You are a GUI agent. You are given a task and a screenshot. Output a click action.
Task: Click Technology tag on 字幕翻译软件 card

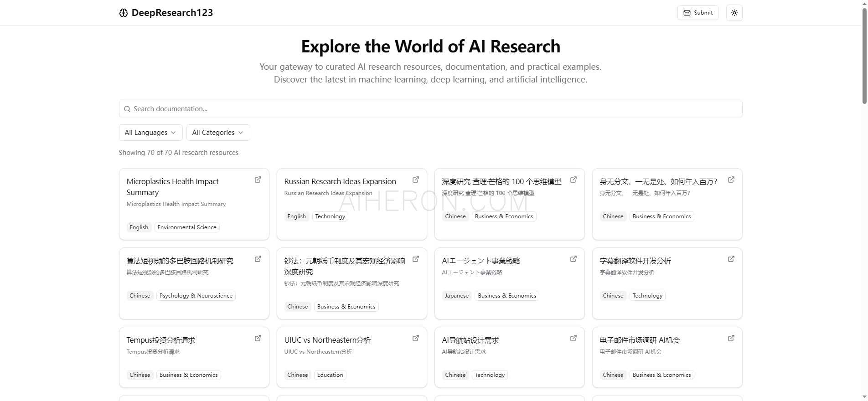(x=647, y=296)
